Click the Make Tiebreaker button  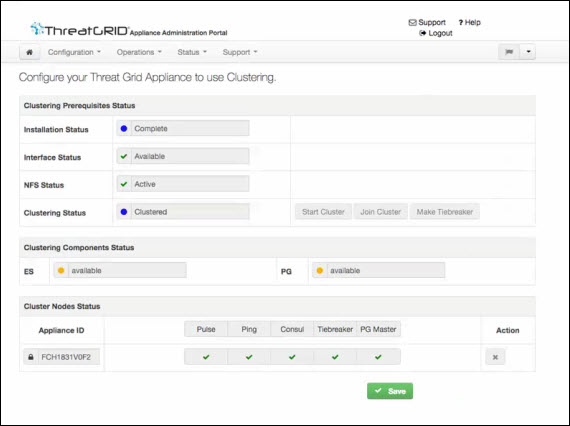click(x=445, y=212)
